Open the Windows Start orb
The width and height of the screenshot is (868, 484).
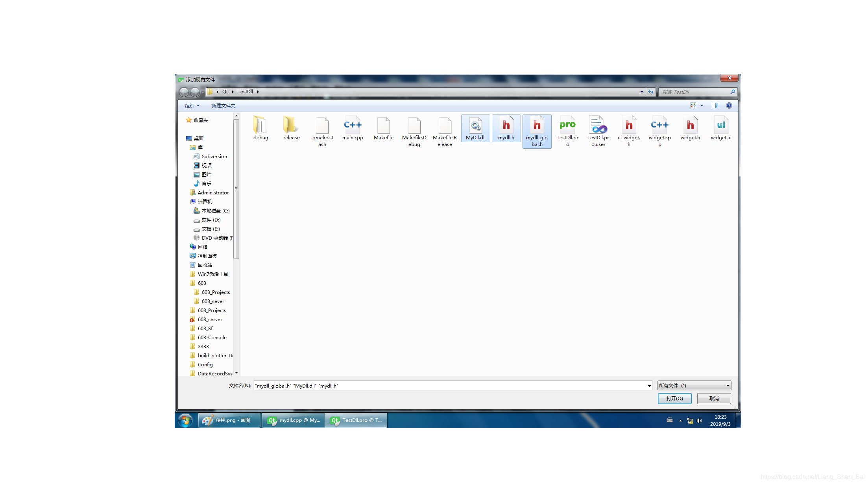click(x=185, y=420)
